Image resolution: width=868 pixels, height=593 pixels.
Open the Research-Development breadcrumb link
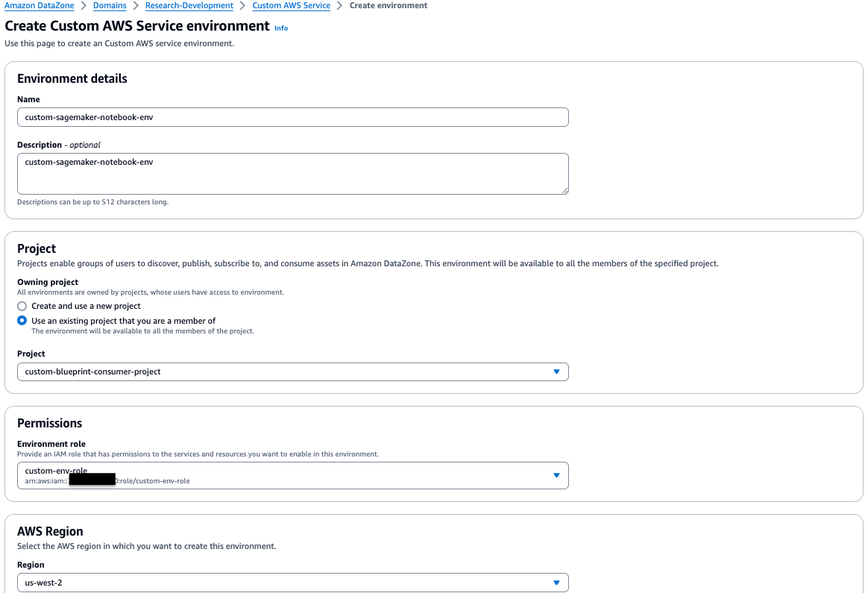pyautogui.click(x=189, y=5)
